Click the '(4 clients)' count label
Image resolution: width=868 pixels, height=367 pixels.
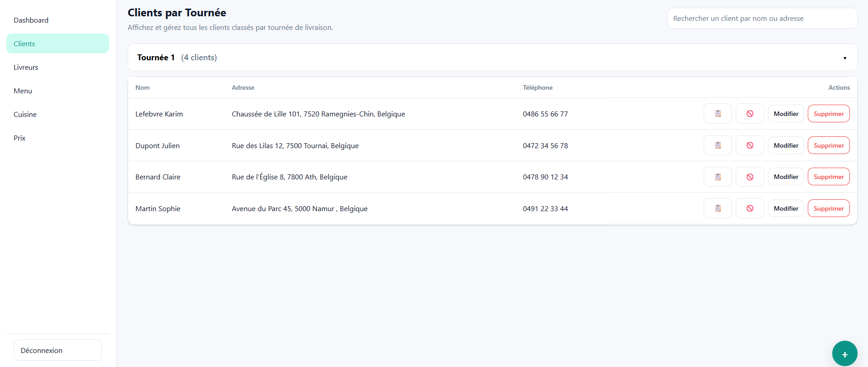[x=199, y=58]
